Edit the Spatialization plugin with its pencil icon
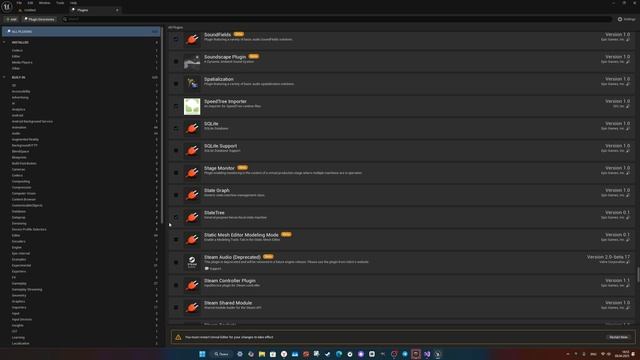The image size is (640, 360). click(628, 84)
